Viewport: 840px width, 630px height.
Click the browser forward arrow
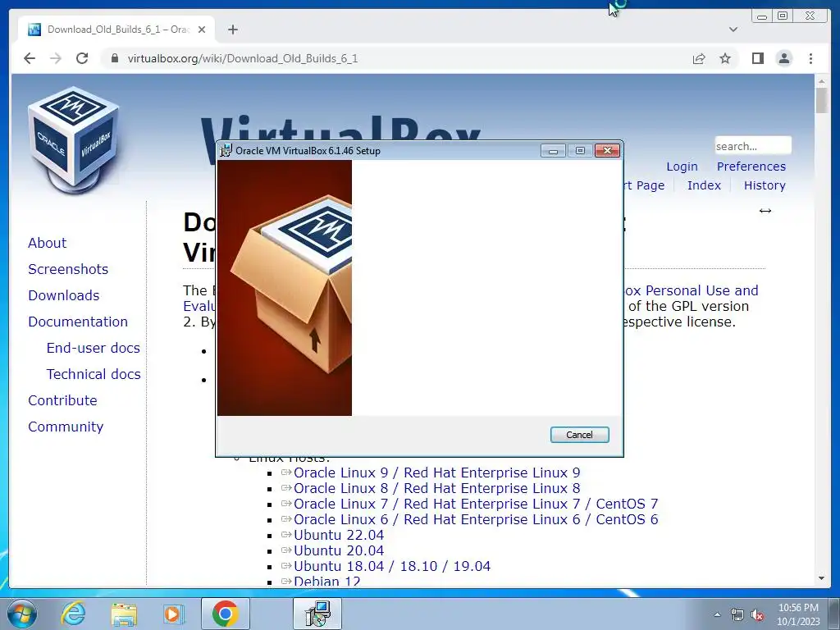coord(56,58)
